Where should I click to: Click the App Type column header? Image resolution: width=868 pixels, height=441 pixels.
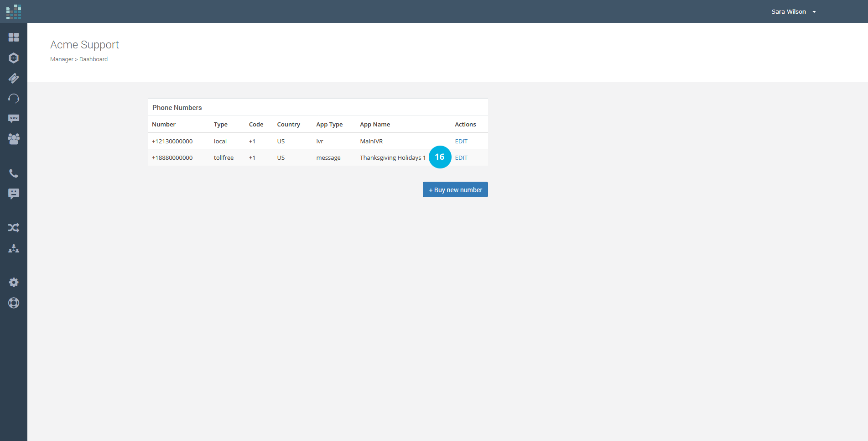[329, 124]
